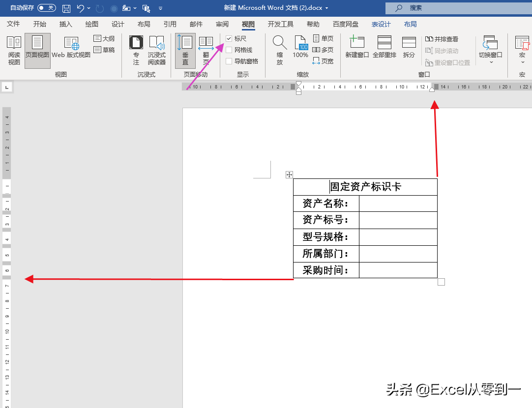
Task: Open the document title dropdown arrow
Action: (x=326, y=8)
